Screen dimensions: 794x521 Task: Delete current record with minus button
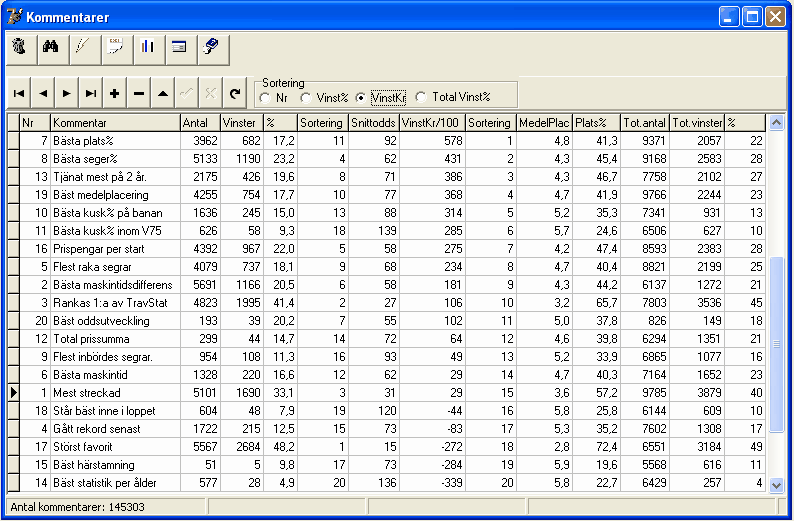pyautogui.click(x=139, y=93)
